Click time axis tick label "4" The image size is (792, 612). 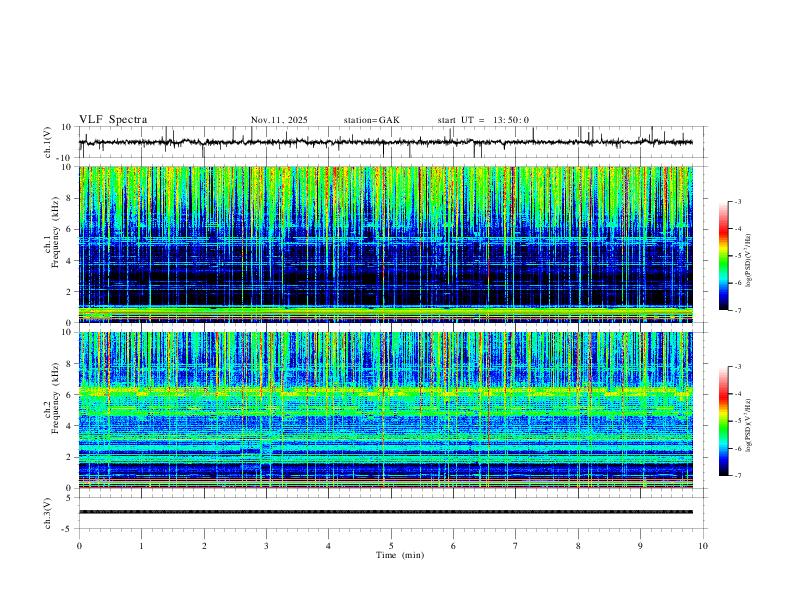pos(329,546)
